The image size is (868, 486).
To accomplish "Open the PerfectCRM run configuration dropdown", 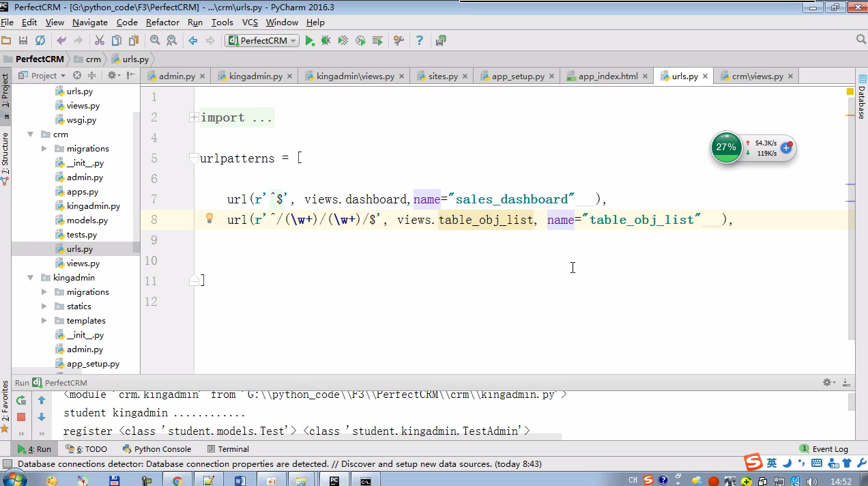I will pos(263,41).
